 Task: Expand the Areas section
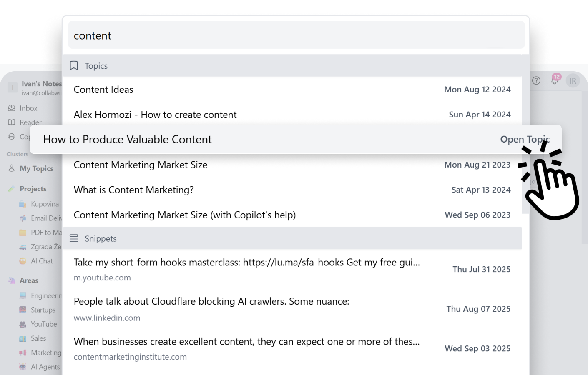29,280
